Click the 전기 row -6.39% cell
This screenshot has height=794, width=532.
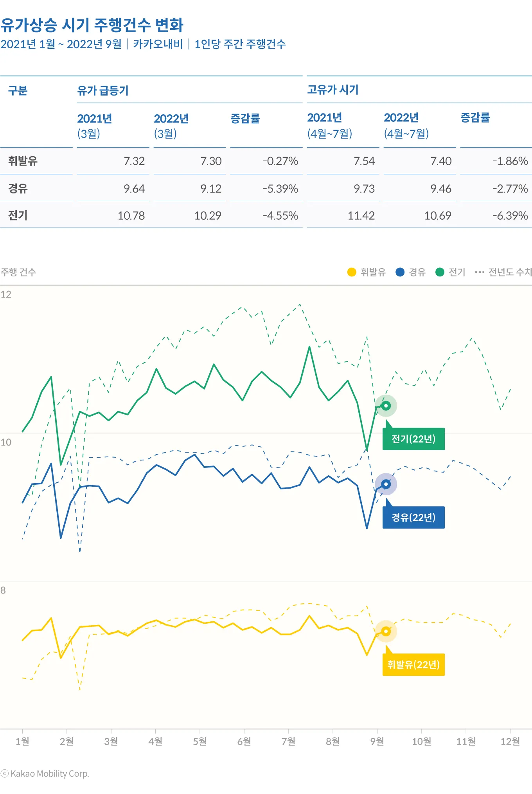click(x=510, y=215)
